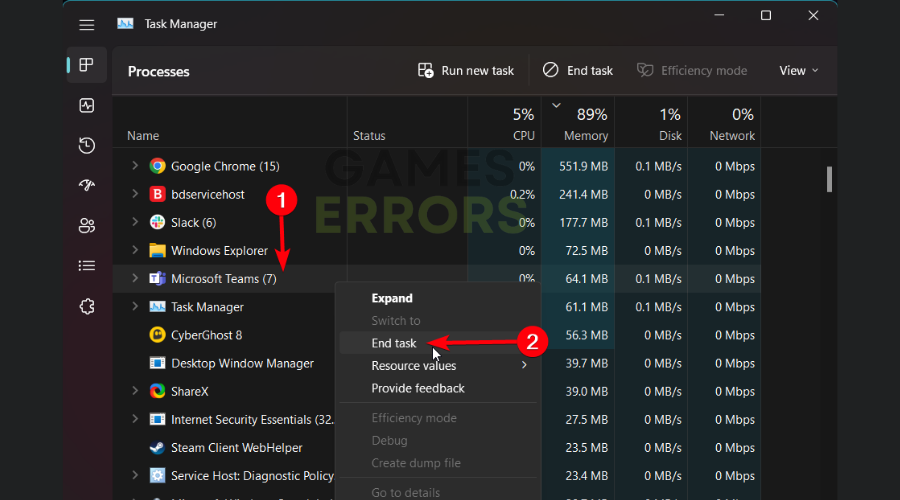The width and height of the screenshot is (900, 500).
Task: Click the Run new task button
Action: coord(466,71)
